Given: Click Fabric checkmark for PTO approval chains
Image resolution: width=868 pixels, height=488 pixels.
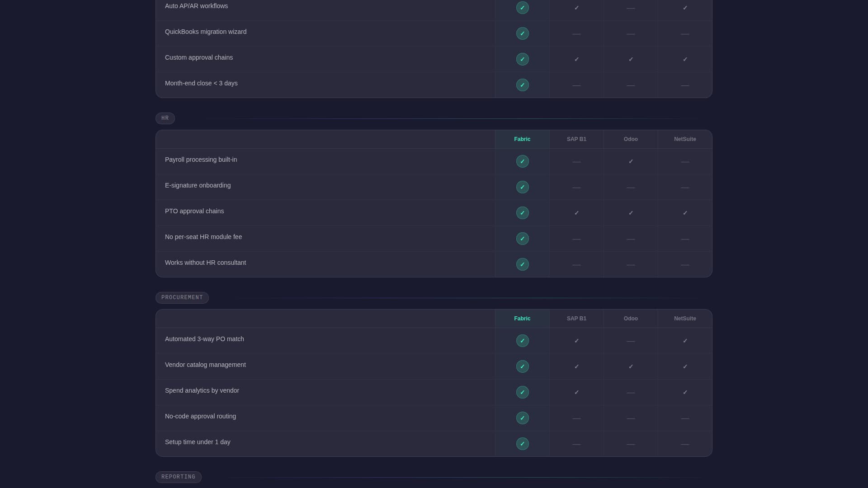Looking at the screenshot, I should click(x=522, y=213).
